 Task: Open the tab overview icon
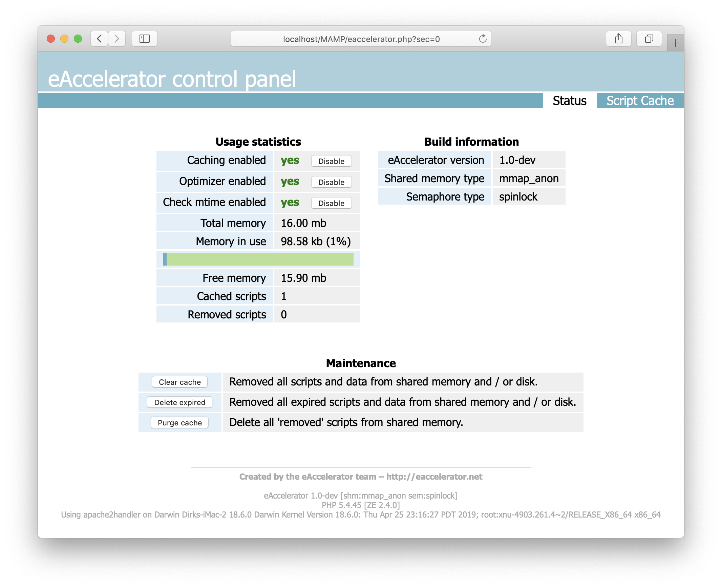(x=649, y=39)
